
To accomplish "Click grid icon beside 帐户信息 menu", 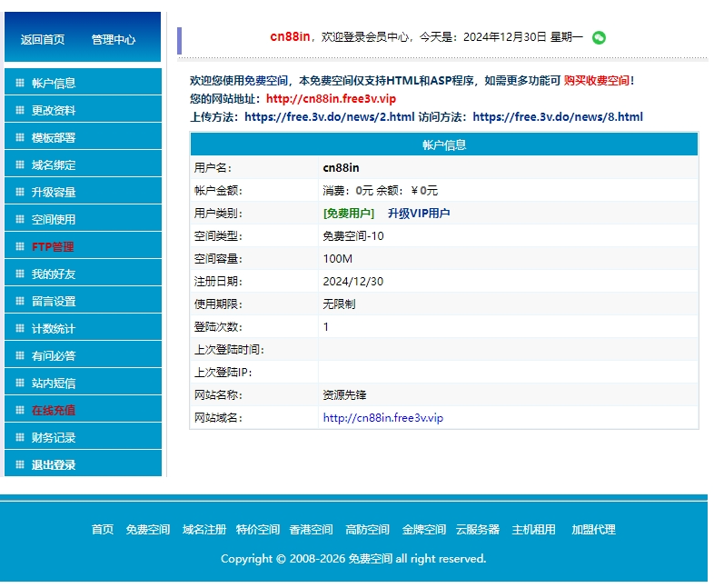I will click(20, 83).
